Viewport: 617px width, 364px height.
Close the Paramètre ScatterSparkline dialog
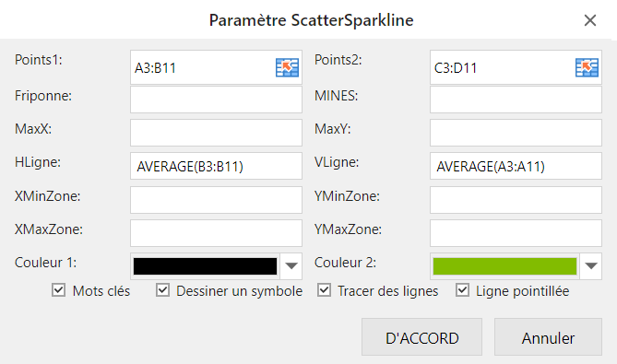590,20
